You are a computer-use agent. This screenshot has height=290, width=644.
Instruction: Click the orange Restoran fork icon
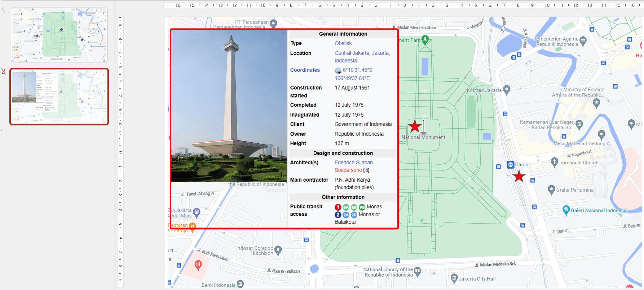[x=193, y=227]
